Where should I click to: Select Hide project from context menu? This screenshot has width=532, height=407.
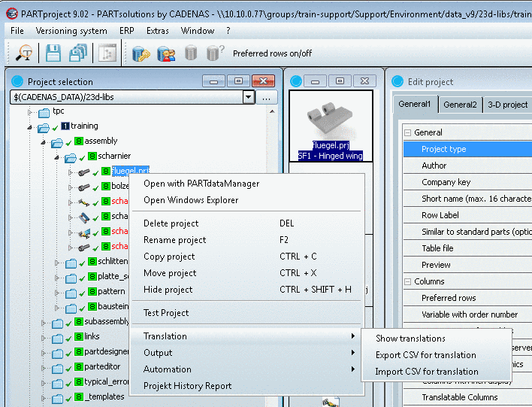pyautogui.click(x=247, y=290)
